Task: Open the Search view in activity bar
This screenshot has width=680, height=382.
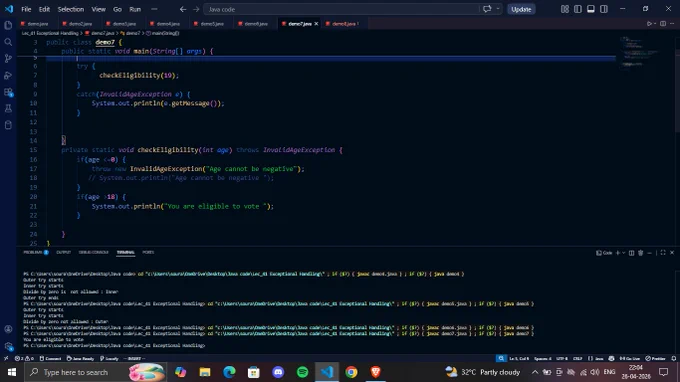Action: point(8,42)
